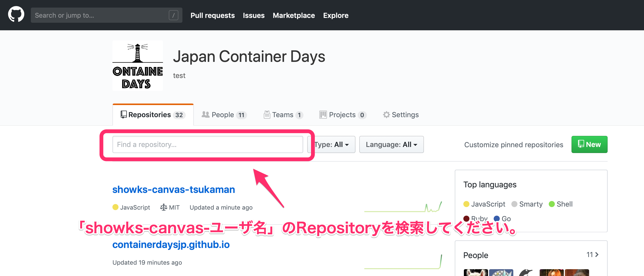The width and height of the screenshot is (644, 276).
Task: Open the Projects tab
Action: point(343,115)
